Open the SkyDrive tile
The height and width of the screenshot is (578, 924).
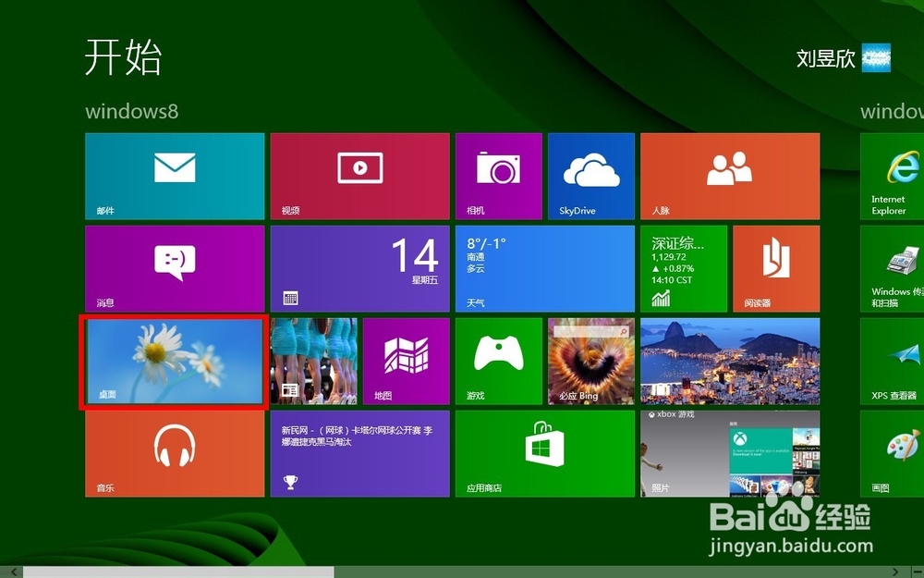(591, 176)
